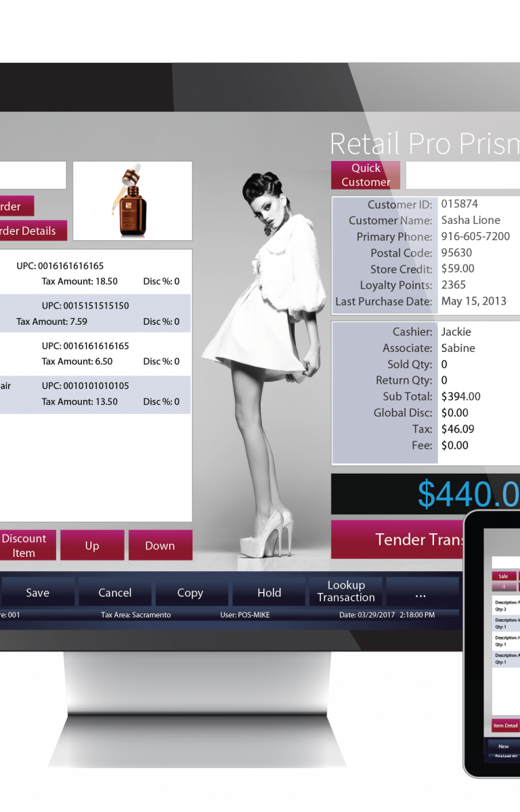Focus the empty field left of the product image
This screenshot has width=520, height=812.
pyautogui.click(x=33, y=175)
